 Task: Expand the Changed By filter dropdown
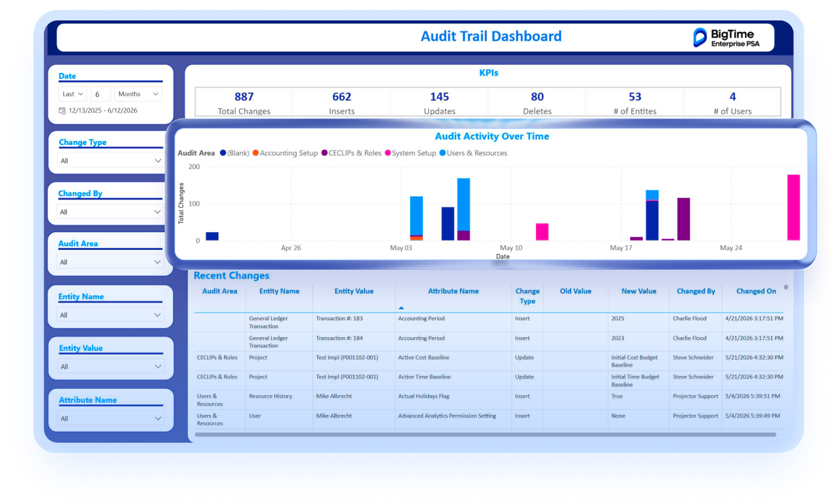[110, 212]
